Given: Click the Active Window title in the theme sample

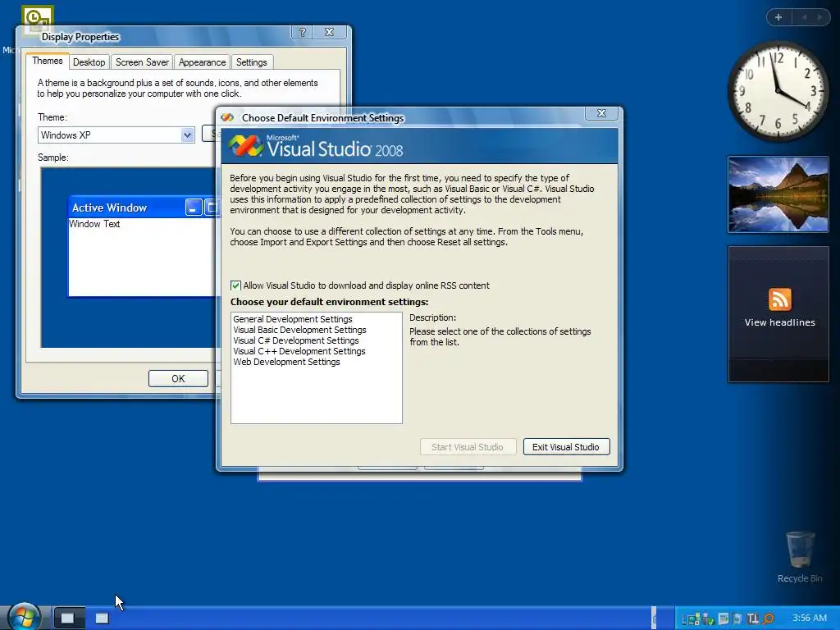Looking at the screenshot, I should click(109, 208).
